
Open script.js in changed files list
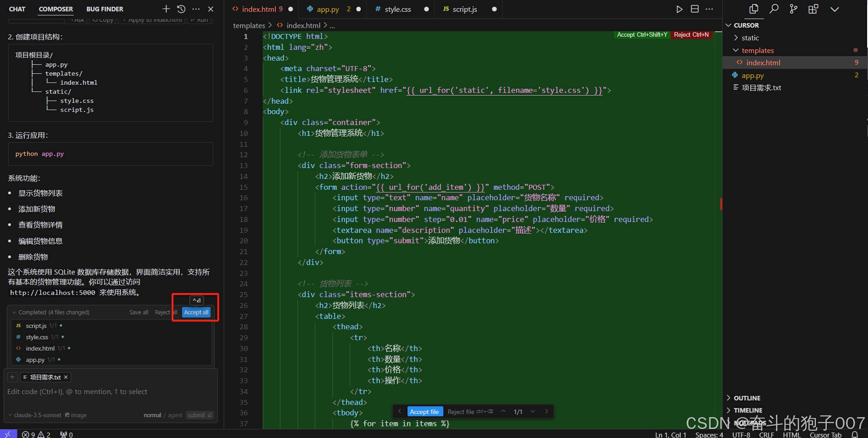36,326
